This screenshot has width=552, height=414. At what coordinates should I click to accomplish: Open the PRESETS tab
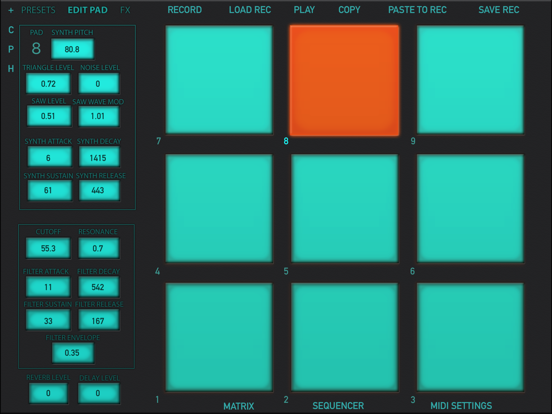click(x=38, y=10)
